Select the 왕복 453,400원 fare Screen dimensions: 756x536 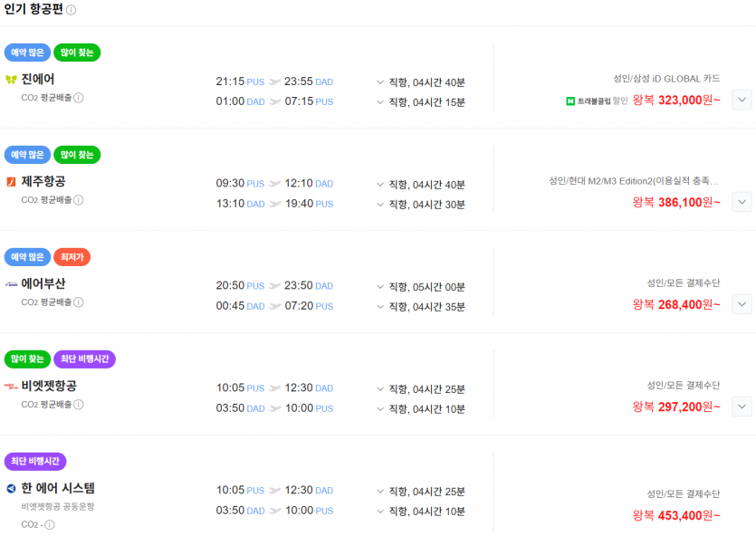pos(676,515)
